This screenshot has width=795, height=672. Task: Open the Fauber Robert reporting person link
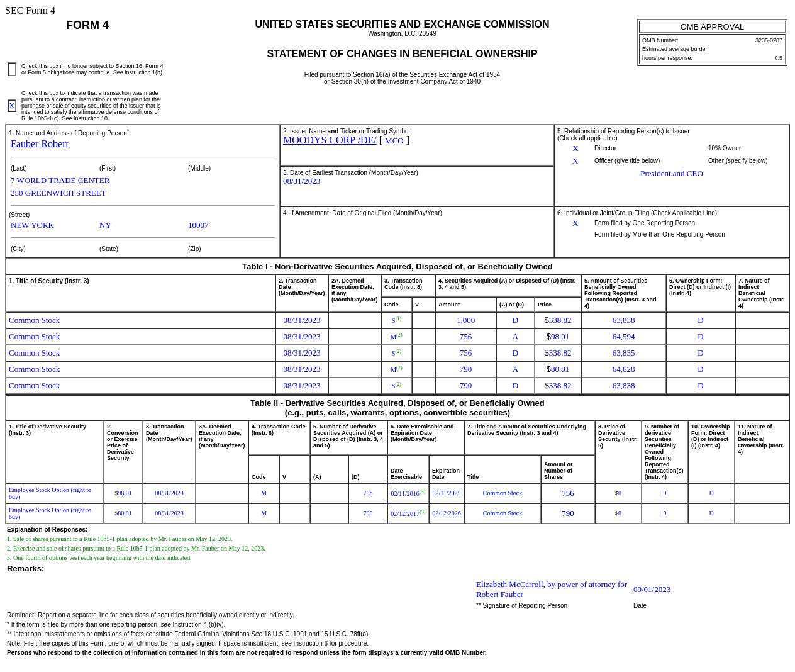pos(40,144)
